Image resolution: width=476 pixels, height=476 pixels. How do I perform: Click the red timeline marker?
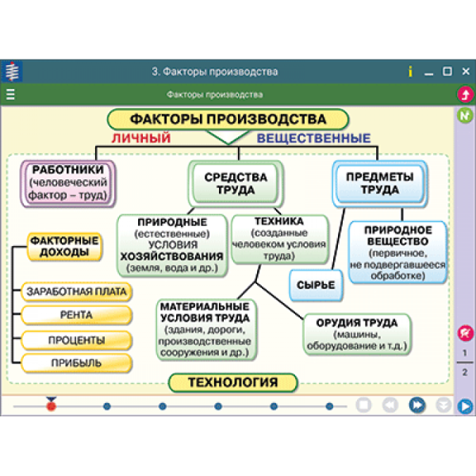[52, 406]
